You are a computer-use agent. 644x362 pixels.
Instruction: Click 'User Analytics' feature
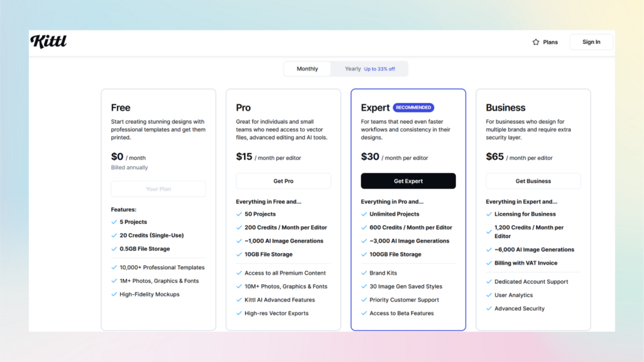(x=513, y=295)
